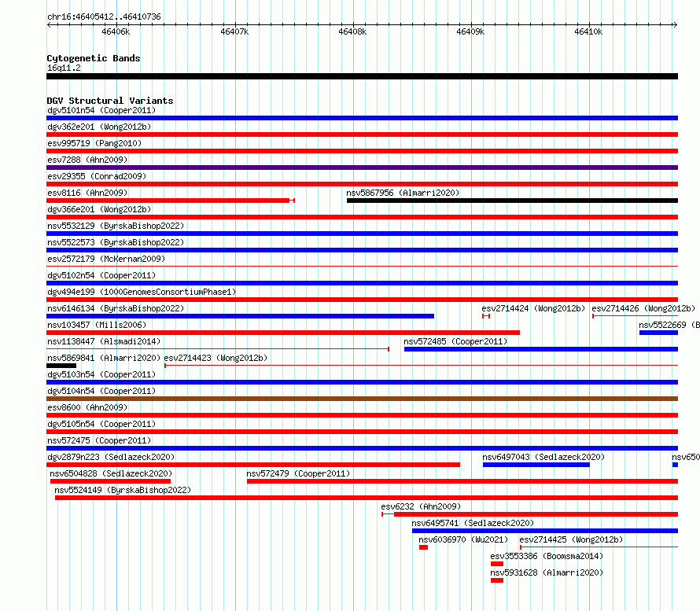Viewport: 700px width, 611px height.
Task: Select the blue nsv5522669 bar
Action: 658,333
